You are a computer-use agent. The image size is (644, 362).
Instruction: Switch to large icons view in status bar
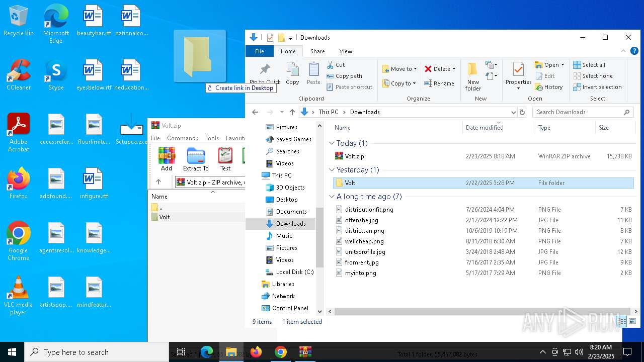coord(632,321)
